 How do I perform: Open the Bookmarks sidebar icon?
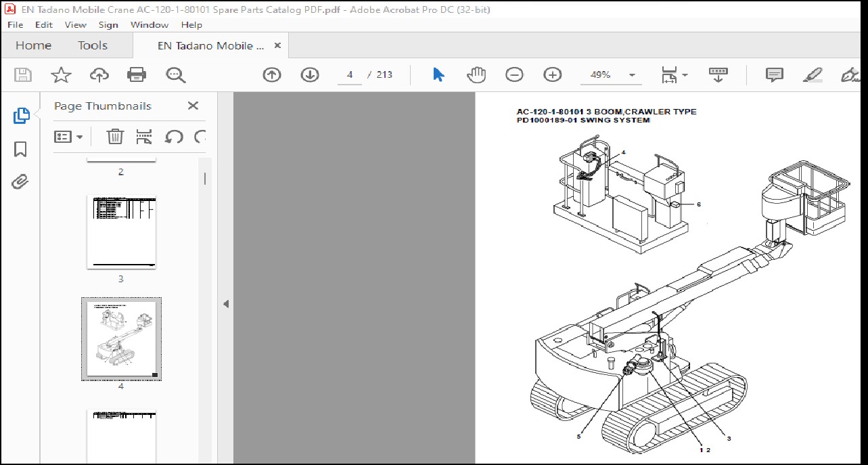[x=21, y=149]
